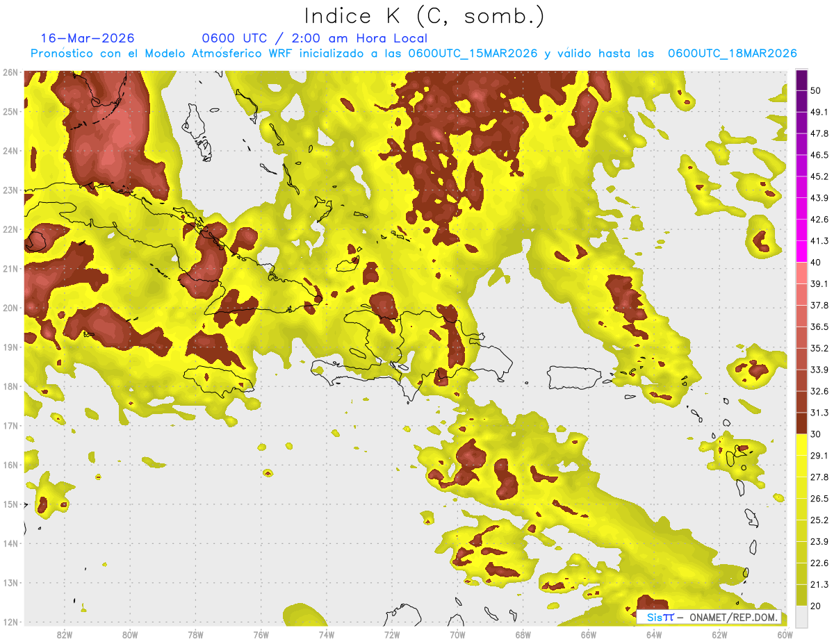Click color scale value "36.5"

(x=819, y=327)
